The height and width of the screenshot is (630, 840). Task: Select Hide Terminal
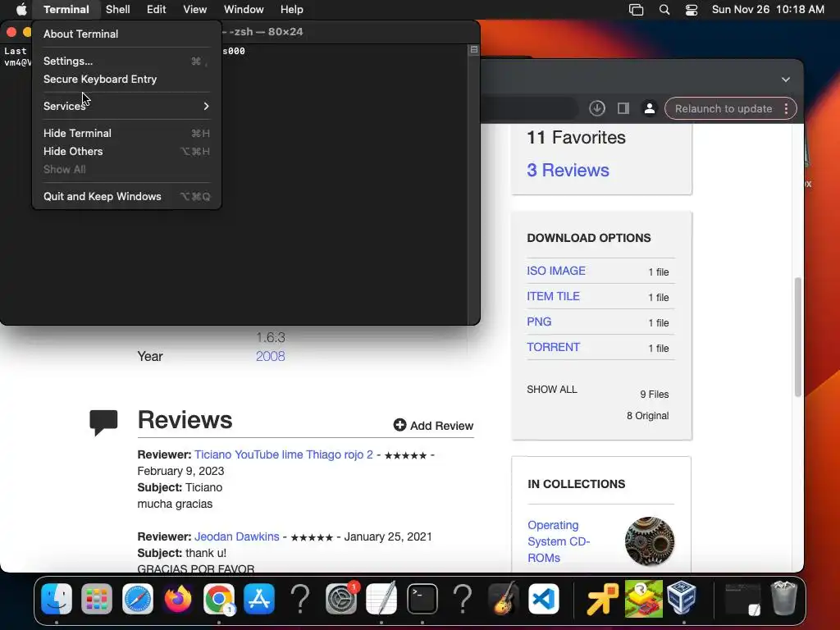[126, 134]
